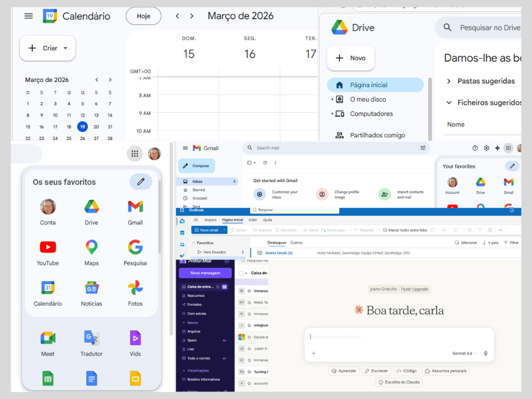This screenshot has height=399, width=532.
Task: Open the Arquivo menu in Outlook
Action: (210, 220)
